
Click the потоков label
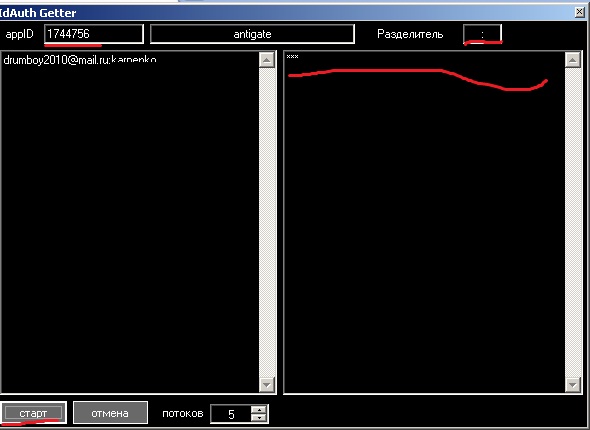pyautogui.click(x=183, y=413)
